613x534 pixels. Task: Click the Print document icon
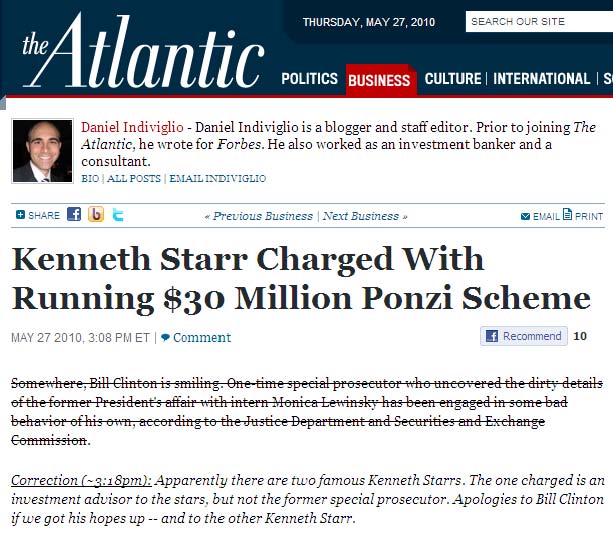(x=567, y=214)
